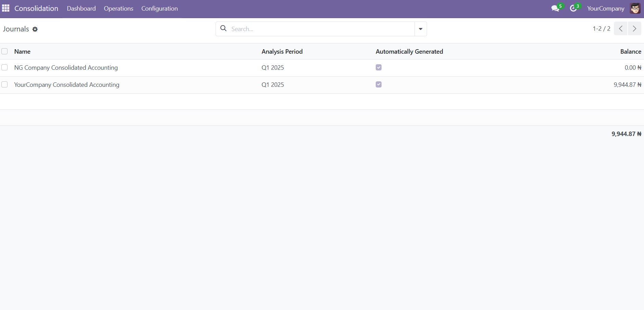The width and height of the screenshot is (644, 310).
Task: Select all journals with header checkbox
Action: pos(4,52)
